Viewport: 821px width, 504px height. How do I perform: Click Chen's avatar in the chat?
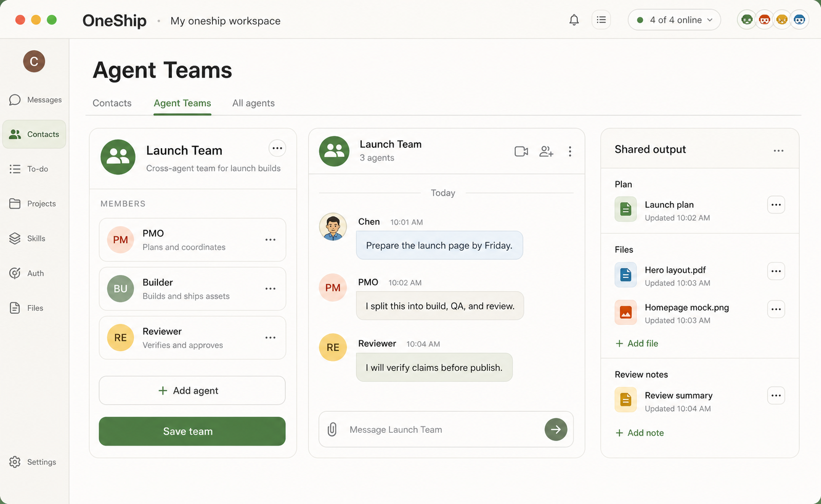pos(333,227)
